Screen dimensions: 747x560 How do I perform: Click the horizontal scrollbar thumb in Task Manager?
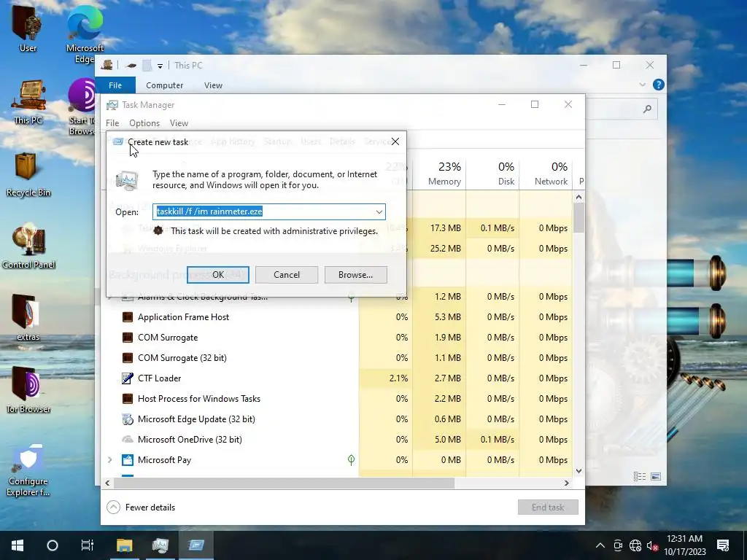coord(284,483)
